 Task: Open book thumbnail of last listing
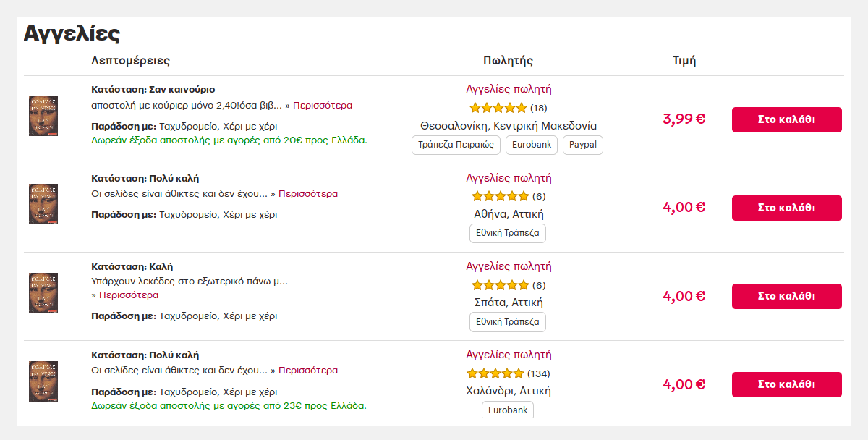click(43, 381)
